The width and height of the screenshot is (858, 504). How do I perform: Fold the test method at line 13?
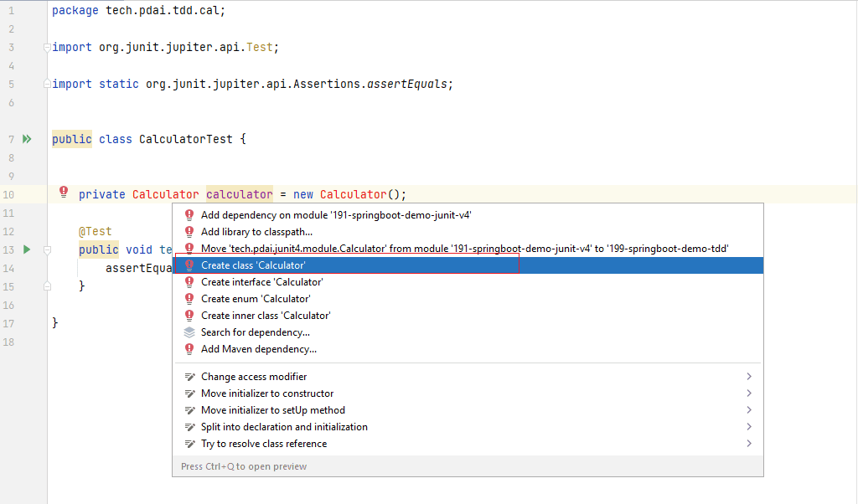[47, 249]
